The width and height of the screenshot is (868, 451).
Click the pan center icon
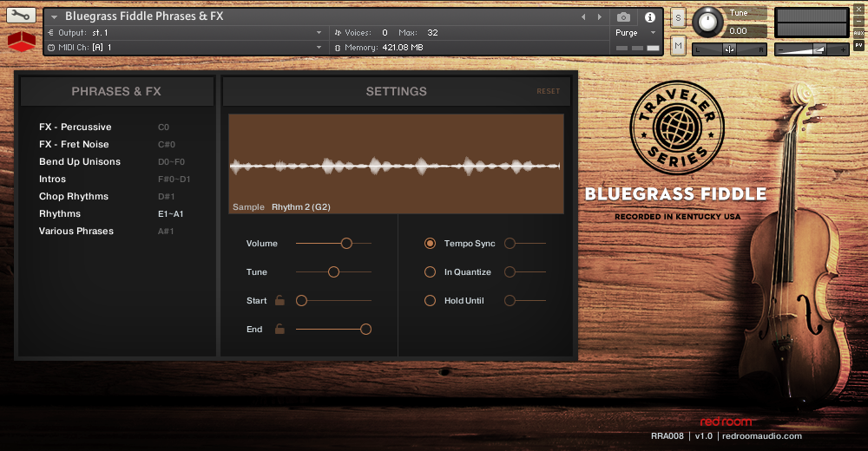(729, 49)
